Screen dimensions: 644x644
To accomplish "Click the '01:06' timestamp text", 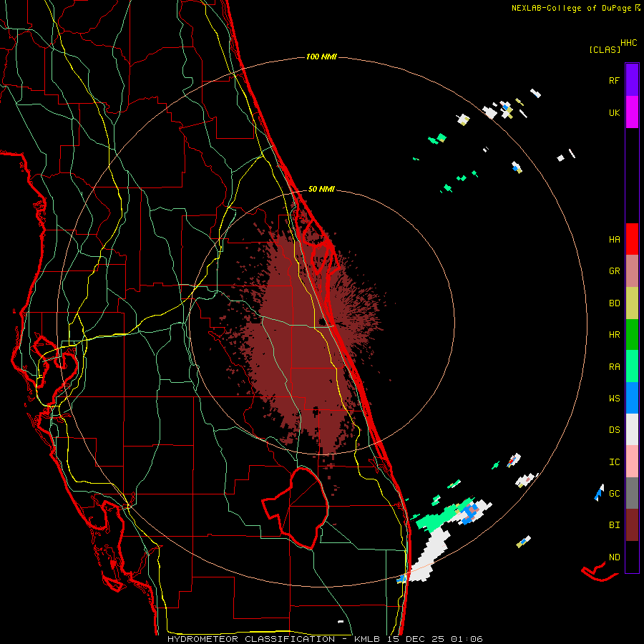I will coord(467,639).
